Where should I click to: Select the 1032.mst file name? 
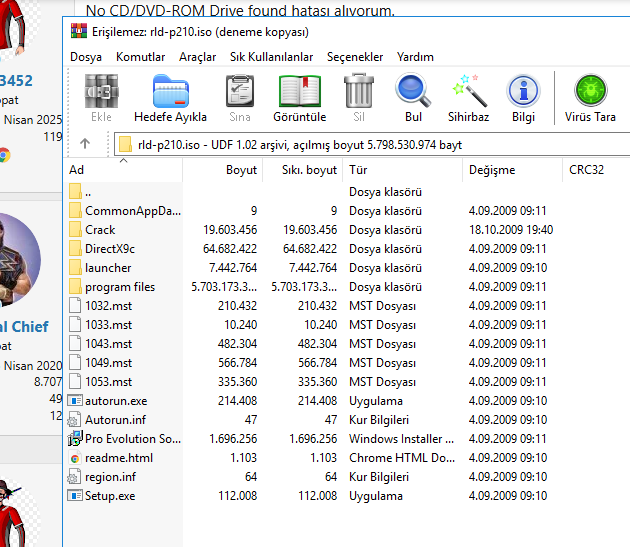pos(108,306)
